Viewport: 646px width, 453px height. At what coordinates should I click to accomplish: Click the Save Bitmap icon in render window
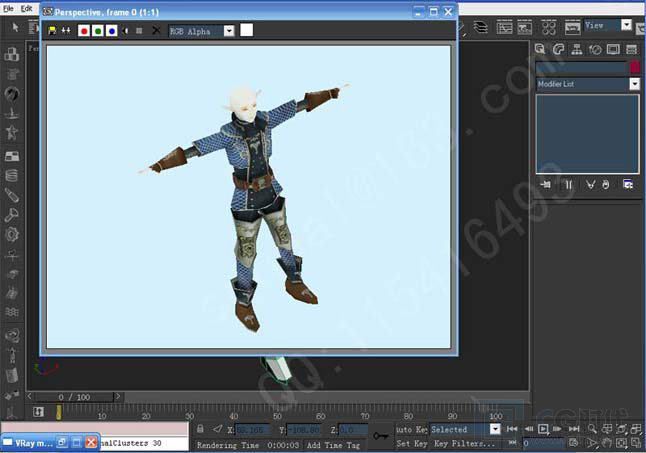point(52,30)
